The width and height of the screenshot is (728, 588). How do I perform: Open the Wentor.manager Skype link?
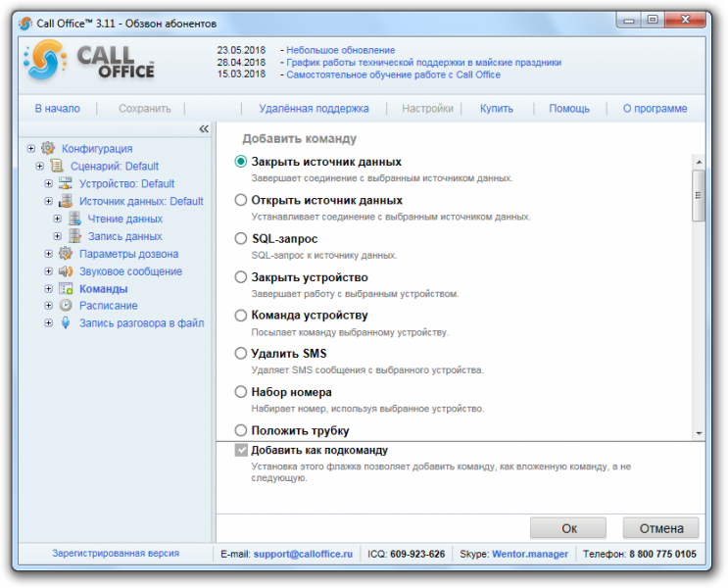pos(530,554)
